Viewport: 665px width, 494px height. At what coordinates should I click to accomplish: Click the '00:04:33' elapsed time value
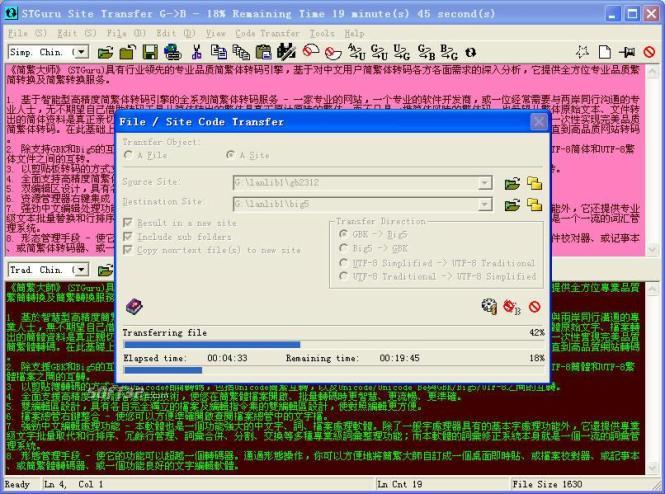[227, 358]
